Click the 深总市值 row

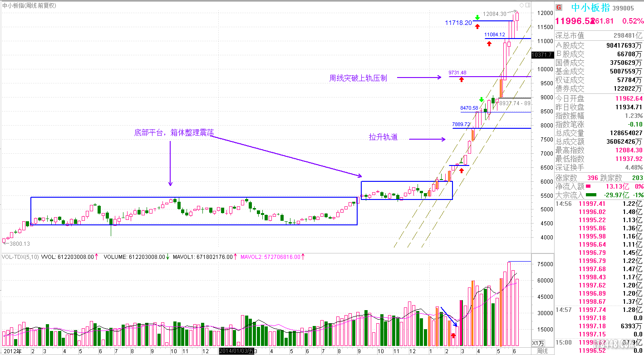click(x=599, y=35)
